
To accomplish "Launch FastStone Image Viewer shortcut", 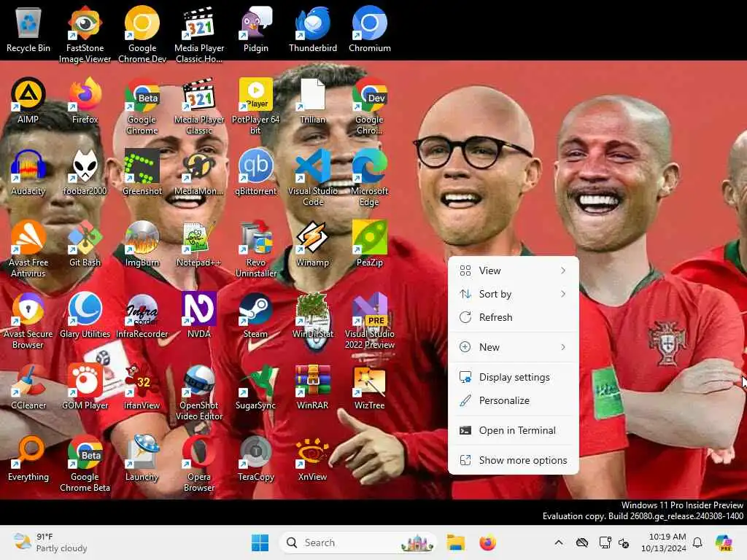I will [85, 34].
